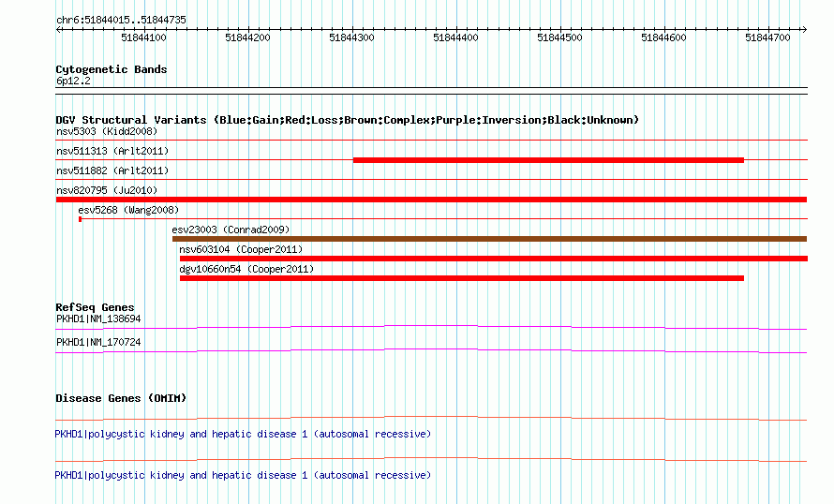Viewport: 834px width, 504px height.
Task: Click magenta gene line under PKHD1|NM_170724
Action: (431, 349)
